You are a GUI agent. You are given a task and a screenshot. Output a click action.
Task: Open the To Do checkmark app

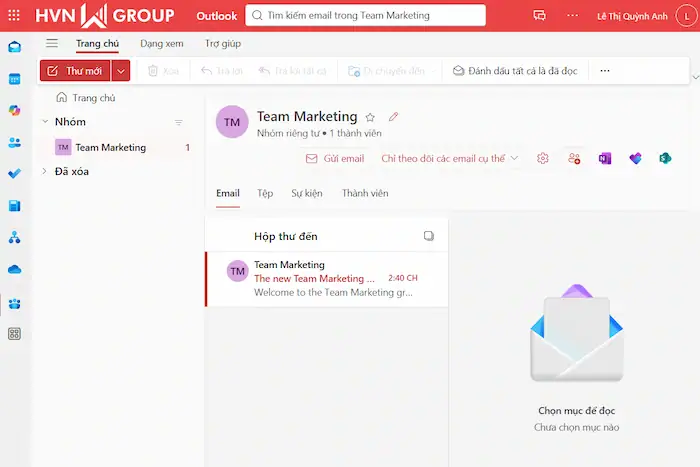tap(15, 174)
